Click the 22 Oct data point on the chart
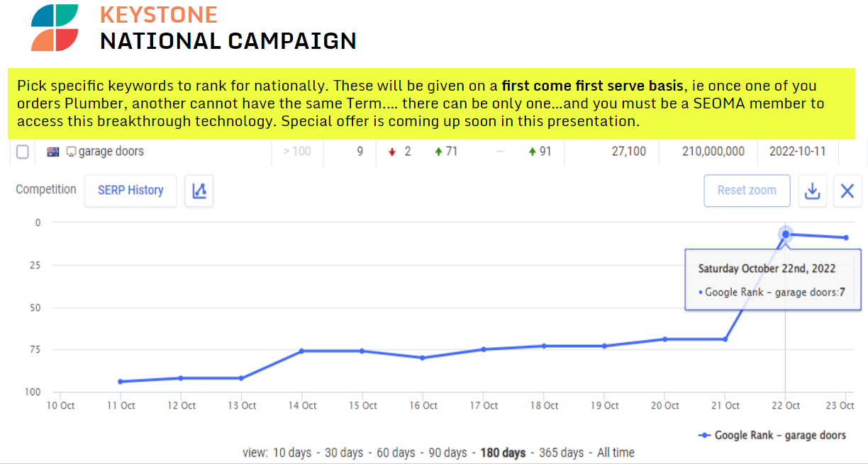 pyautogui.click(x=785, y=234)
